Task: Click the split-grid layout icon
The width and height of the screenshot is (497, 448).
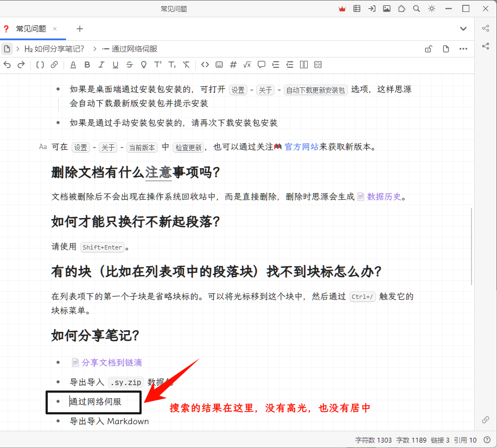Action: (x=318, y=65)
